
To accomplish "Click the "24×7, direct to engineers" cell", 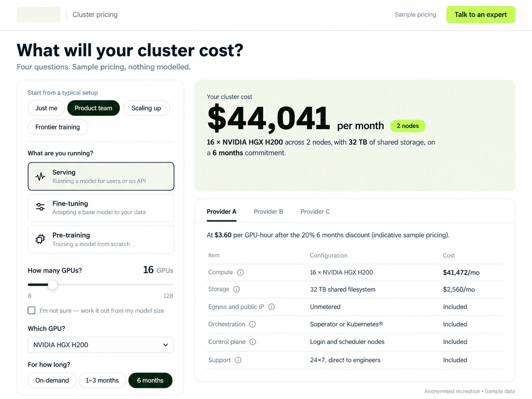I will (345, 360).
